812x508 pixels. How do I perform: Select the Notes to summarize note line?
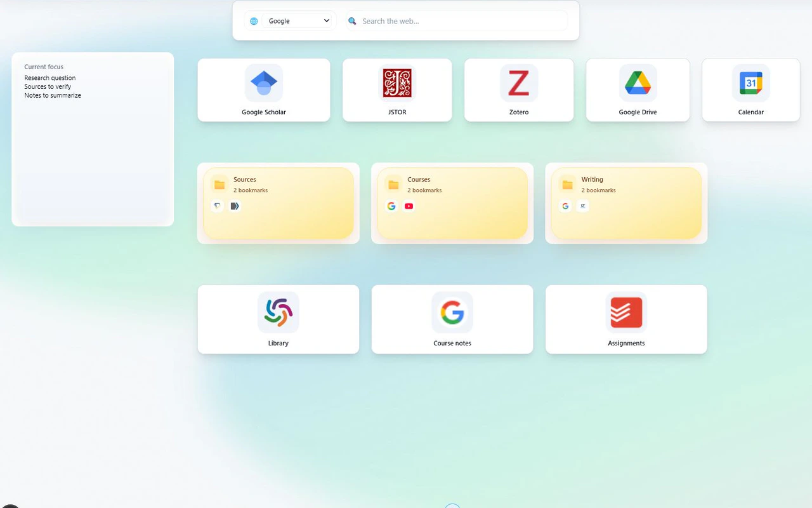click(x=53, y=96)
